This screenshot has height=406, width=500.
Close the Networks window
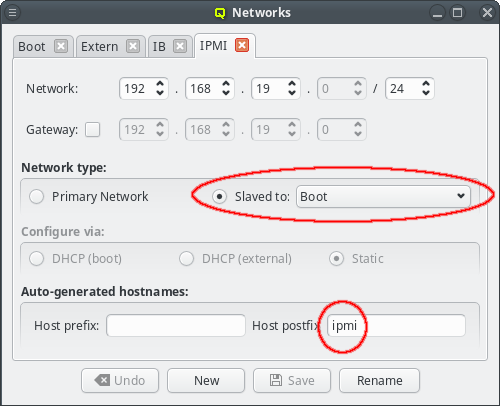coord(487,13)
